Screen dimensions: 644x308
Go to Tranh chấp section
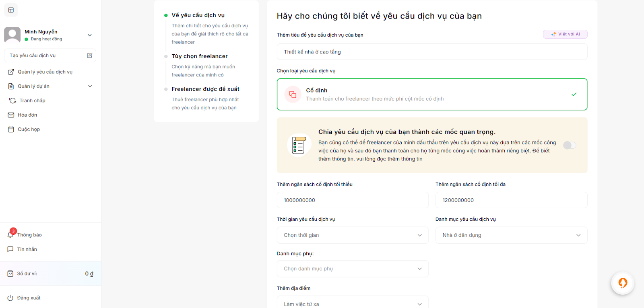pos(32,101)
